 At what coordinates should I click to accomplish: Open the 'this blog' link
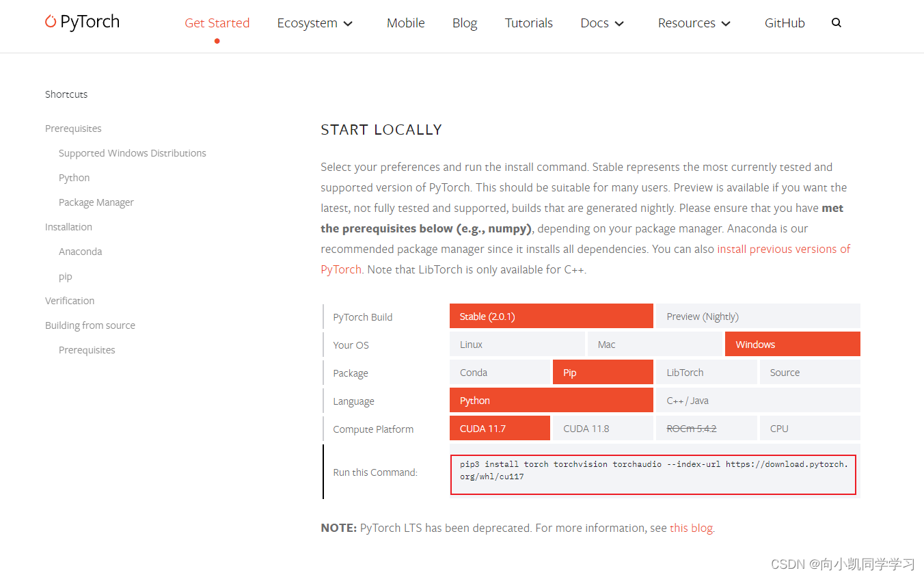[691, 528]
